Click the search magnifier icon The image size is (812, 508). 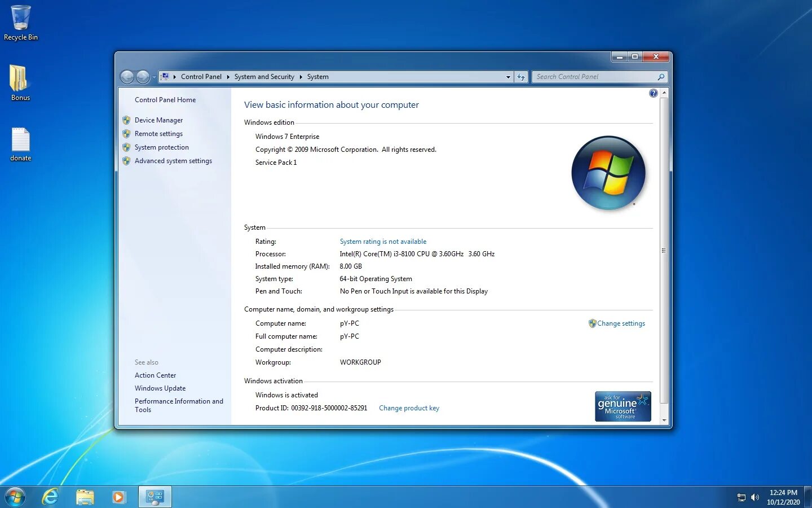click(x=661, y=77)
